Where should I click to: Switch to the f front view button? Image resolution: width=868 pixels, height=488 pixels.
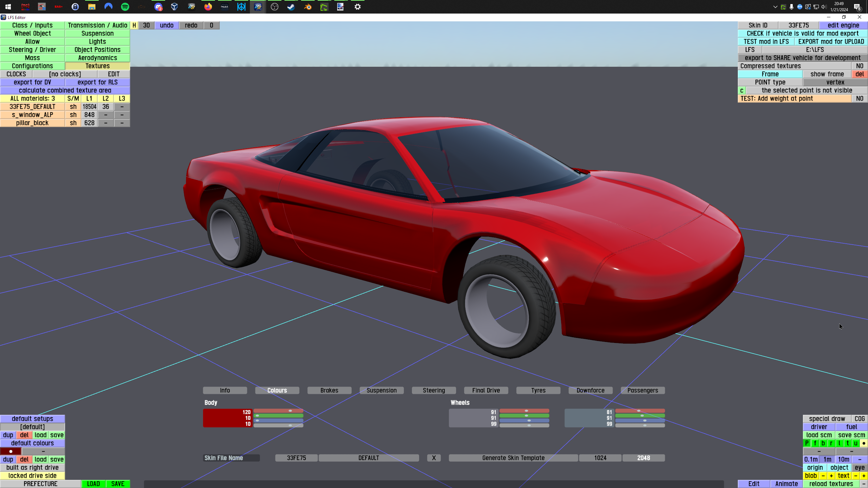tap(815, 443)
